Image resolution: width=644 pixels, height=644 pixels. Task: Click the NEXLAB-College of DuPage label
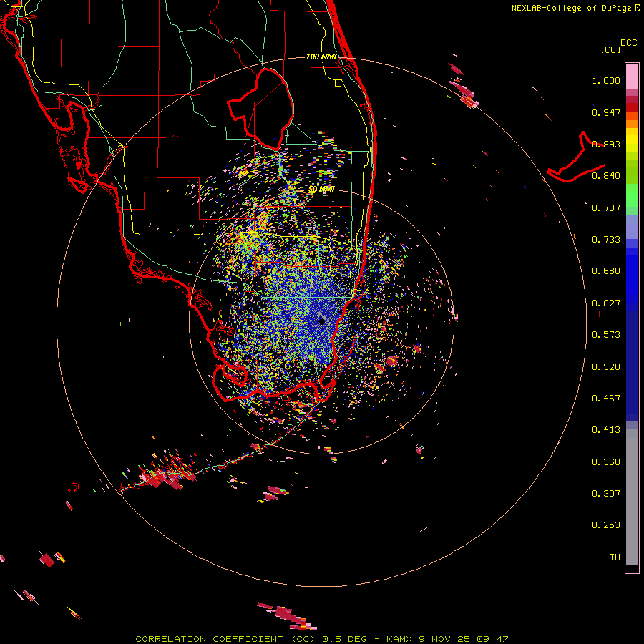pyautogui.click(x=571, y=8)
